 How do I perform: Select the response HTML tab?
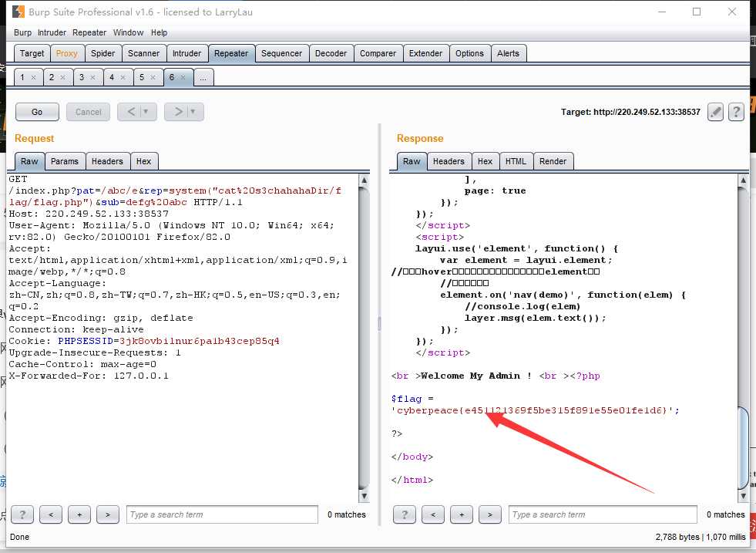pos(516,161)
